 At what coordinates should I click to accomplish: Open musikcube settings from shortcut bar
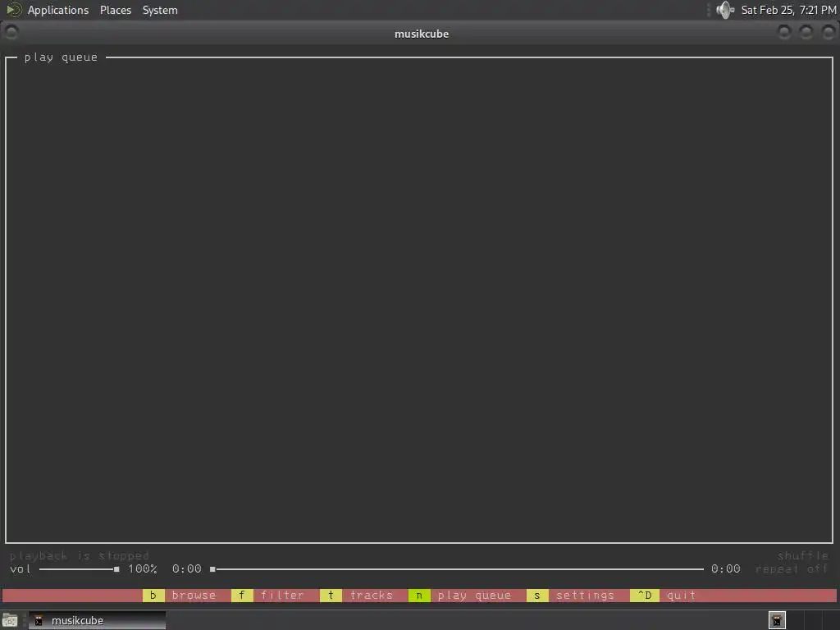[x=571, y=596]
